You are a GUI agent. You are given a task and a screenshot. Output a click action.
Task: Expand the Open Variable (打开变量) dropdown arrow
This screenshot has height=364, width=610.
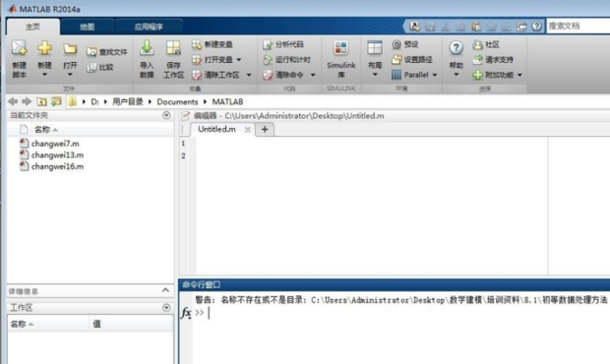tap(239, 60)
